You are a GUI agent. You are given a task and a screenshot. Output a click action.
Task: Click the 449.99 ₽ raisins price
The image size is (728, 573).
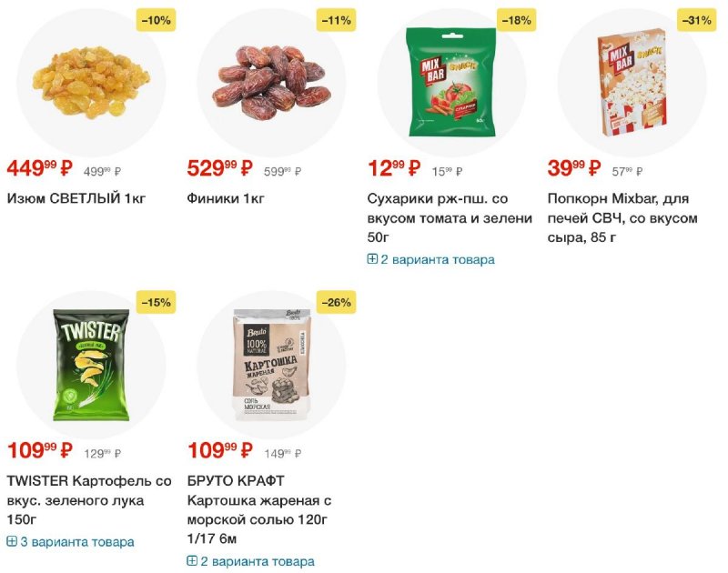(40, 168)
